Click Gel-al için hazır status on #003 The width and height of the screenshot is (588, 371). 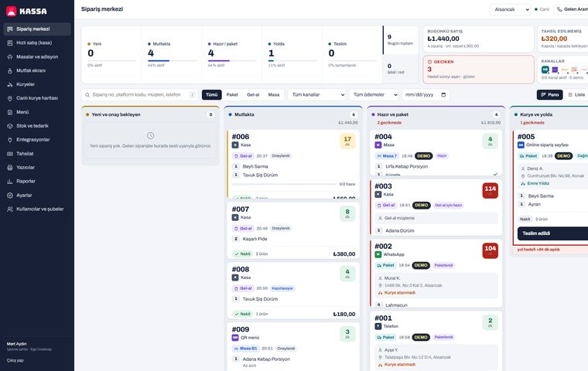449,206
